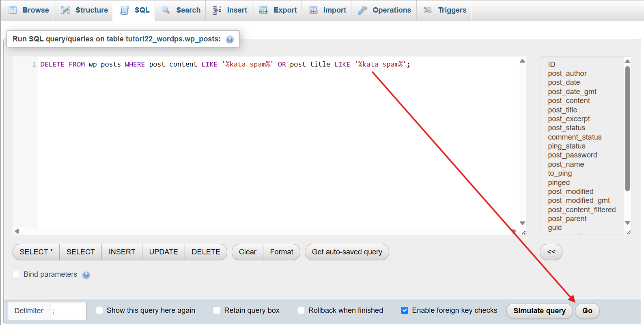Switch to the Operations tab
The height and width of the screenshot is (325, 644).
pos(384,10)
